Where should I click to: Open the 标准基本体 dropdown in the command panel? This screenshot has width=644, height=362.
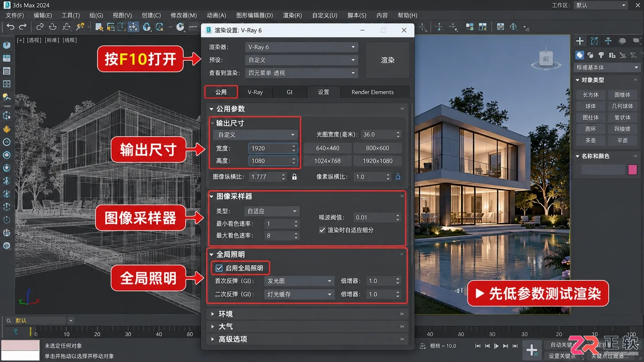607,67
